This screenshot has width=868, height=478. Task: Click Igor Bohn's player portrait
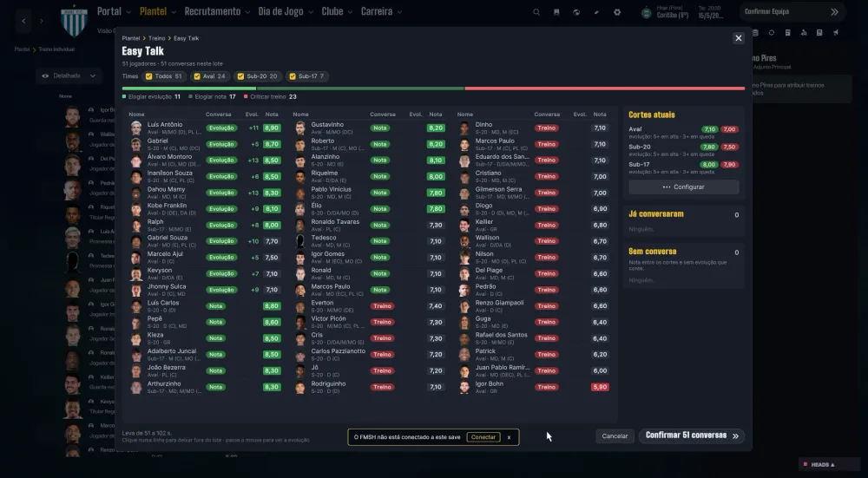click(x=464, y=387)
